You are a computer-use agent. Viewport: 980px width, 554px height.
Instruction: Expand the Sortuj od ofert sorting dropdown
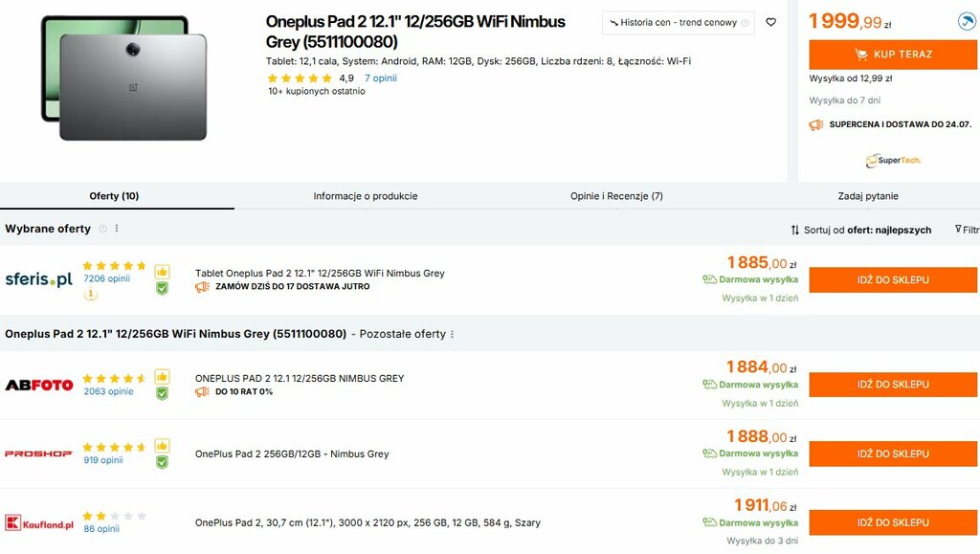(x=860, y=230)
